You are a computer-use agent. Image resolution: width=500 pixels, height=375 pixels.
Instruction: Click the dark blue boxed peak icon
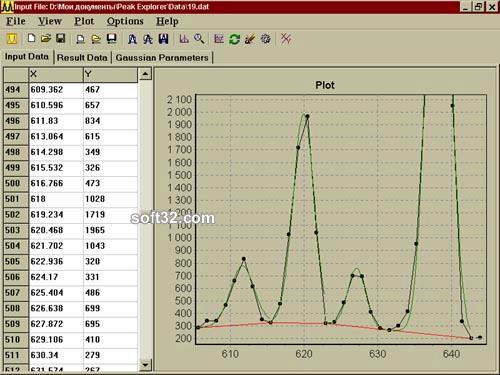(163, 39)
